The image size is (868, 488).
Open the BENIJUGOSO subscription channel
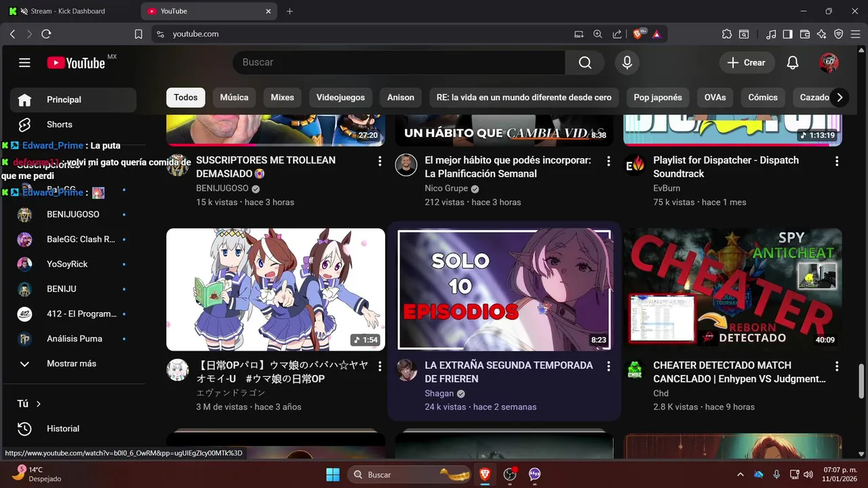(x=73, y=214)
